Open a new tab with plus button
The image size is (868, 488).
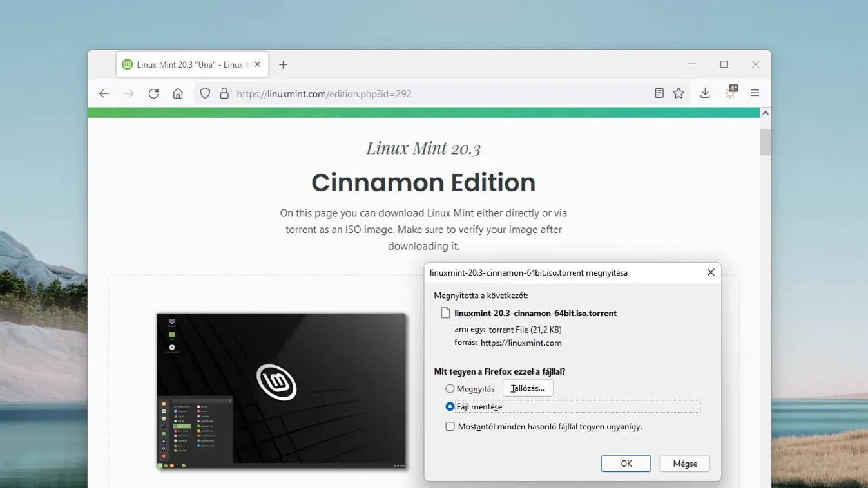click(283, 64)
